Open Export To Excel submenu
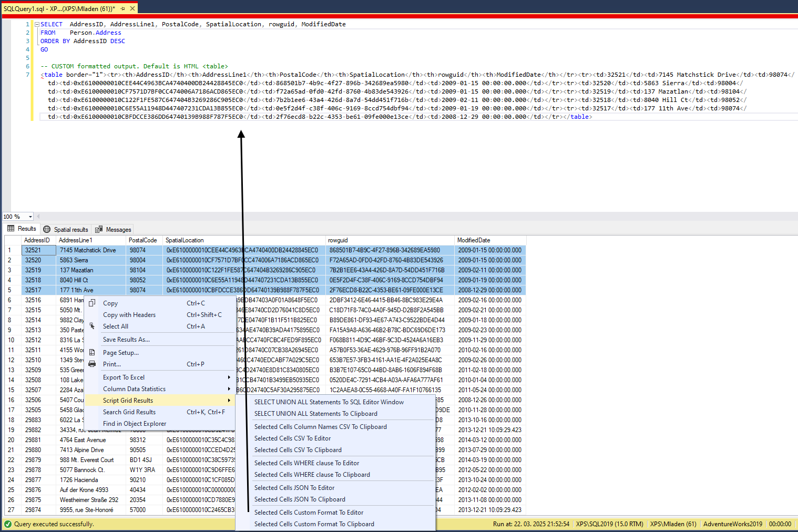The width and height of the screenshot is (798, 532). [160, 377]
